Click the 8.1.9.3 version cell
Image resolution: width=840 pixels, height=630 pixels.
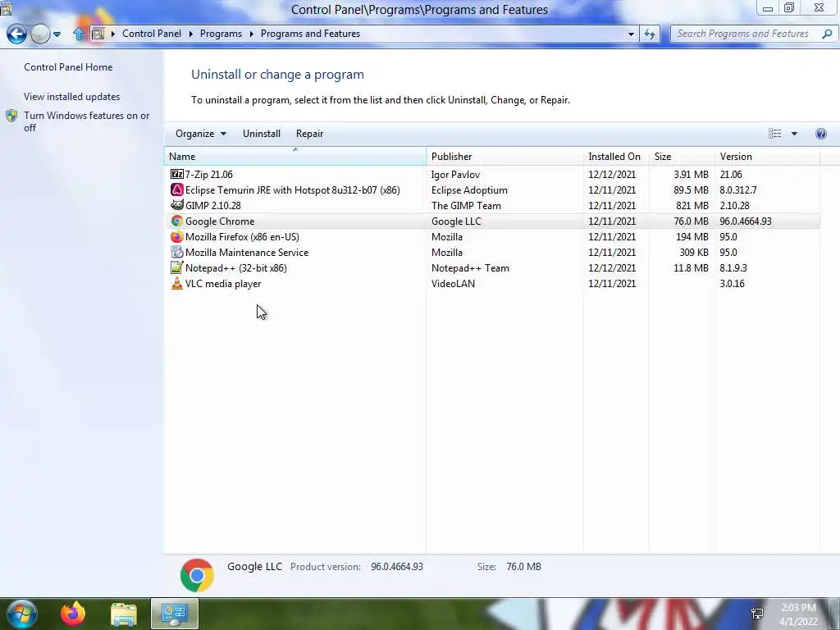pyautogui.click(x=733, y=268)
